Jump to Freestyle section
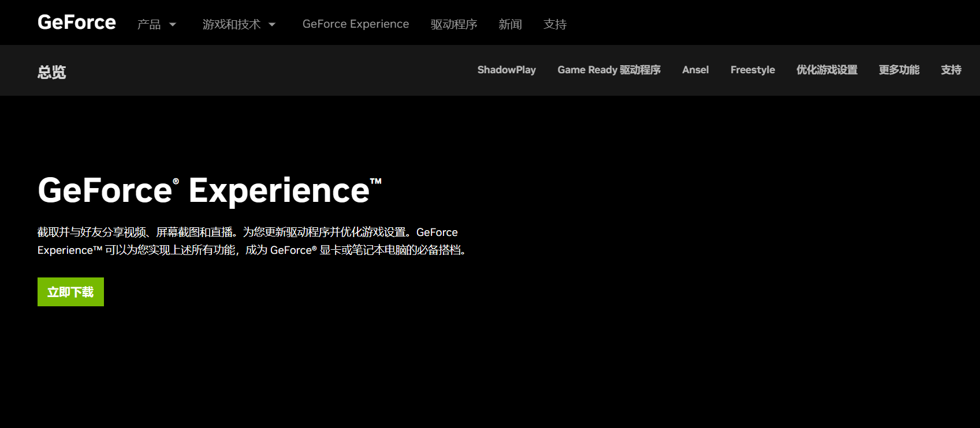 [752, 70]
